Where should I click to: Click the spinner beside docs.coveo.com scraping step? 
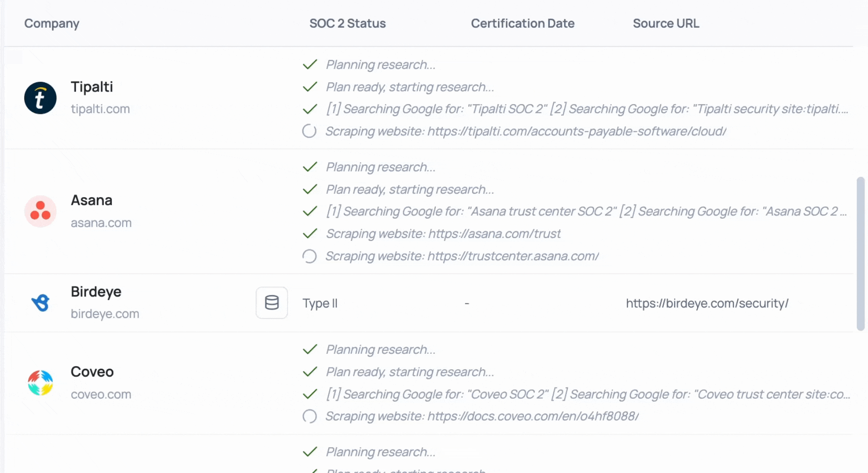[309, 416]
